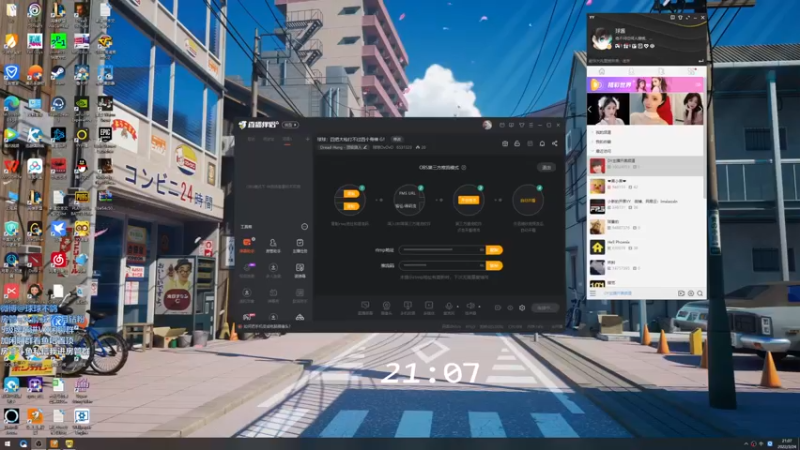Open the Hell Phoenix channel in YY list
Image resolution: width=800 pixels, height=450 pixels.
(645, 247)
